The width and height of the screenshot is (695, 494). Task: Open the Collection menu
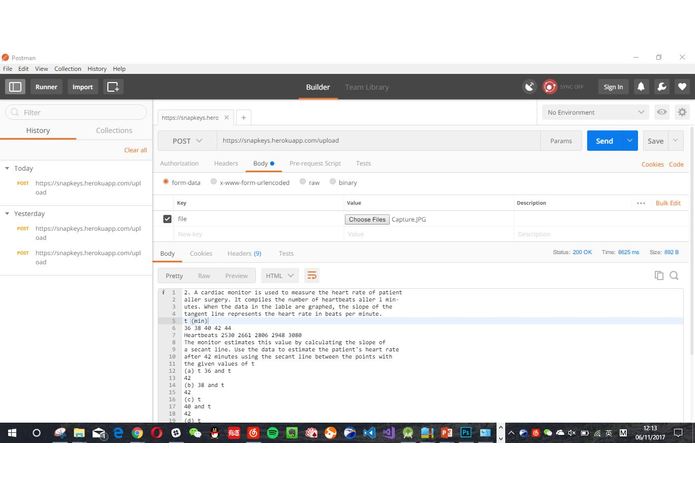tap(68, 69)
